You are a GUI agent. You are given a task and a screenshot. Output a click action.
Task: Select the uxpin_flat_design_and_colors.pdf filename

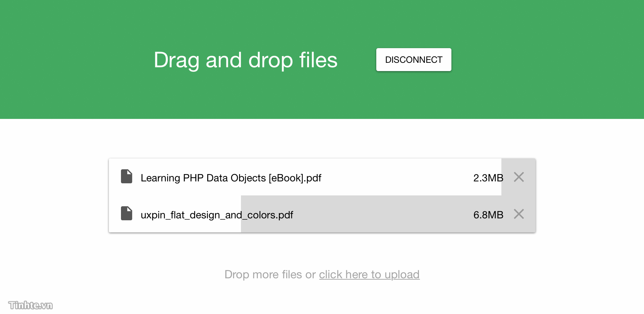(x=217, y=215)
